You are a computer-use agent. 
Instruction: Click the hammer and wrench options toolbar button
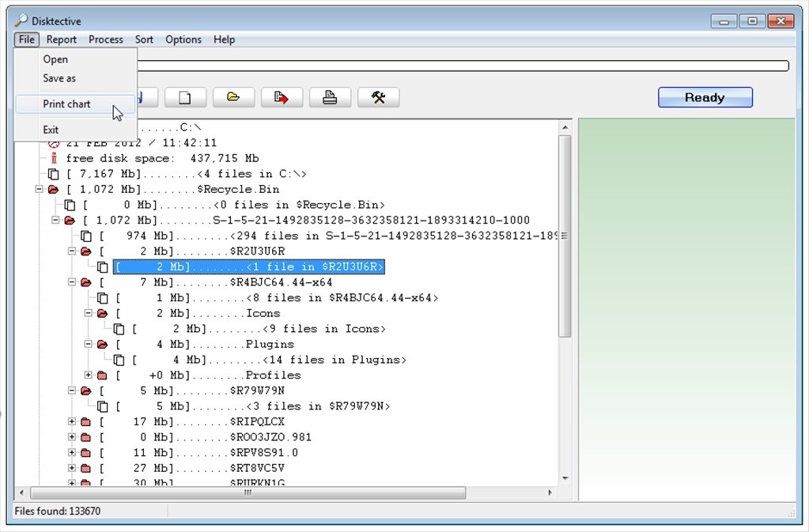tap(378, 97)
